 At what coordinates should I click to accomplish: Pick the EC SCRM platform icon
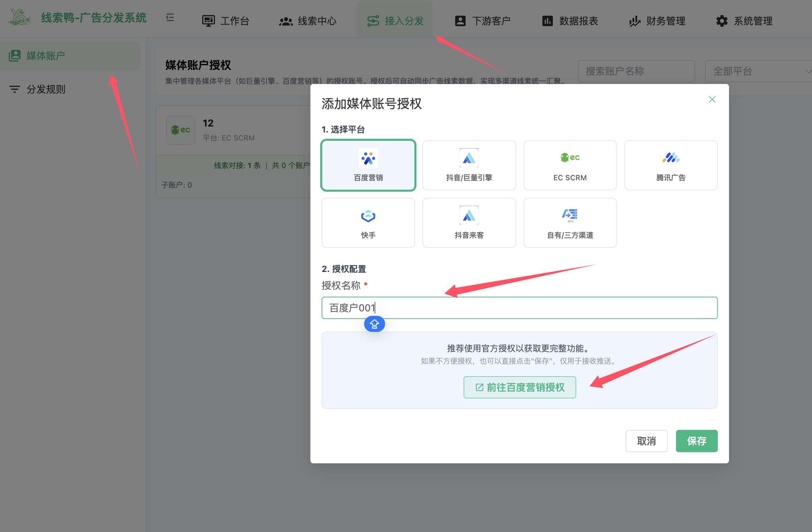coord(570,158)
